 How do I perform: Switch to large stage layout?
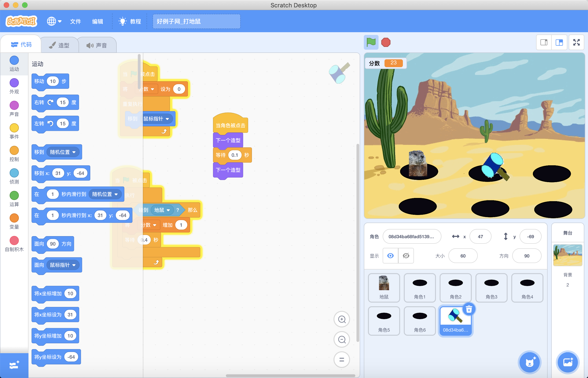(559, 43)
